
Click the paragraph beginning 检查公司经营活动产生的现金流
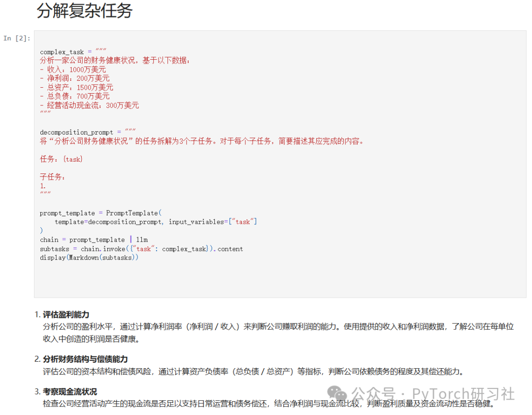tap(268, 404)
